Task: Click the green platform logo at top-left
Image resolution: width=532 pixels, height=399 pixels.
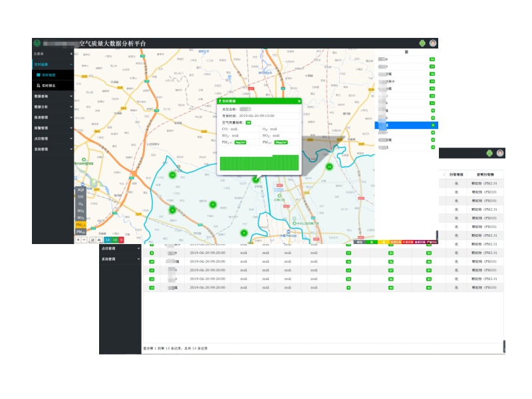Action: (x=37, y=43)
